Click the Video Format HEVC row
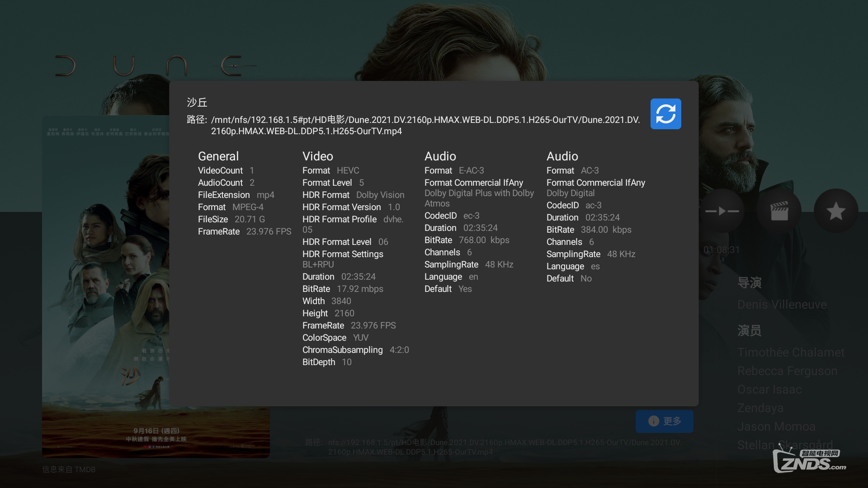The width and height of the screenshot is (868, 488). [330, 170]
